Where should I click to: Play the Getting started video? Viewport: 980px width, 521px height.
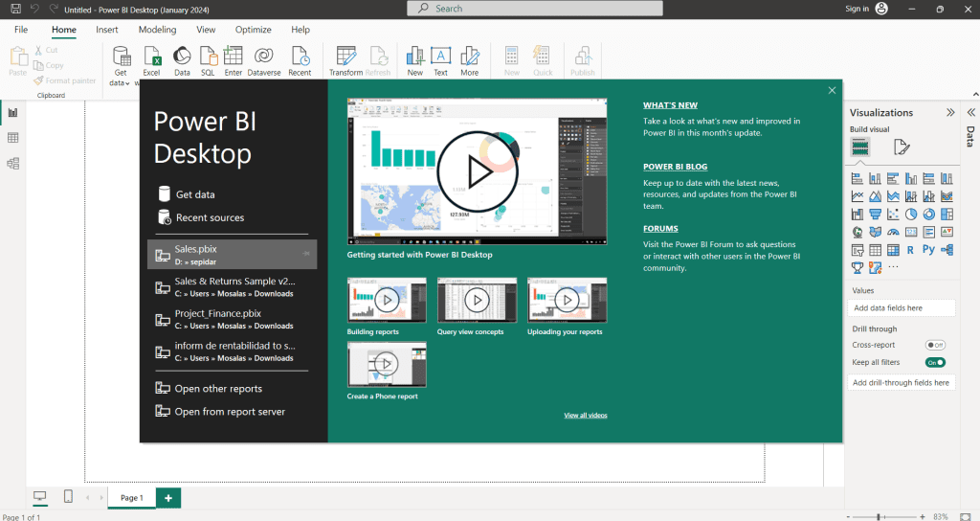(478, 172)
